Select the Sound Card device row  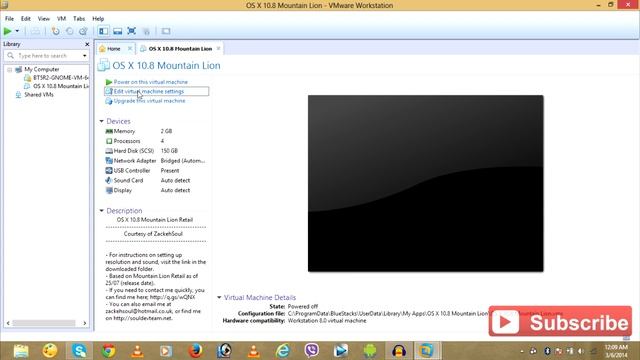tap(155, 180)
